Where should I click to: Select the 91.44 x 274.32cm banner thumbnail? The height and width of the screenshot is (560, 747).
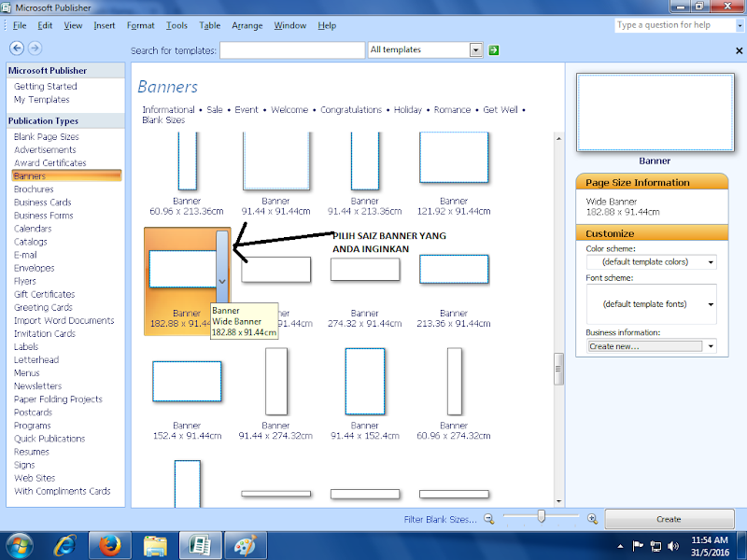click(276, 382)
